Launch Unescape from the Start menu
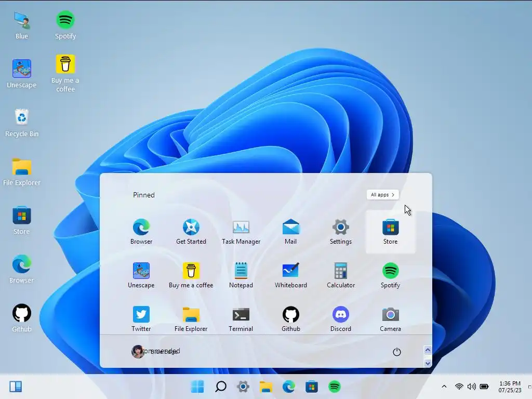The width and height of the screenshot is (532, 399). [141, 276]
